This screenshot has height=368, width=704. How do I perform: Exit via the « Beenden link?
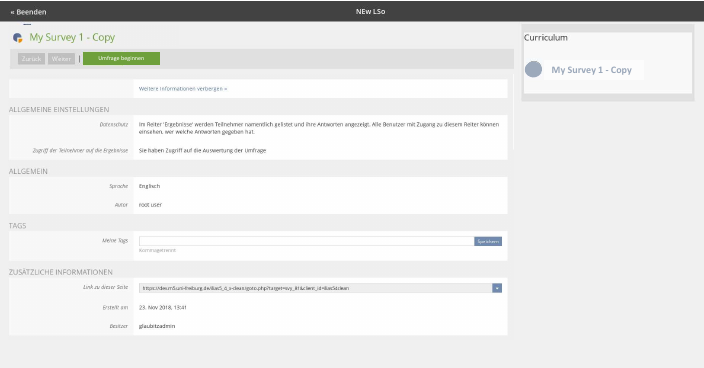click(x=28, y=12)
